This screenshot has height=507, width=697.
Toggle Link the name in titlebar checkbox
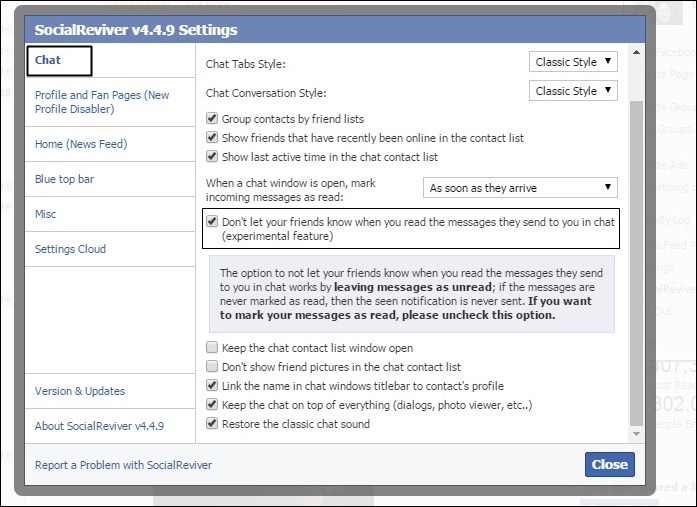pyautogui.click(x=212, y=386)
